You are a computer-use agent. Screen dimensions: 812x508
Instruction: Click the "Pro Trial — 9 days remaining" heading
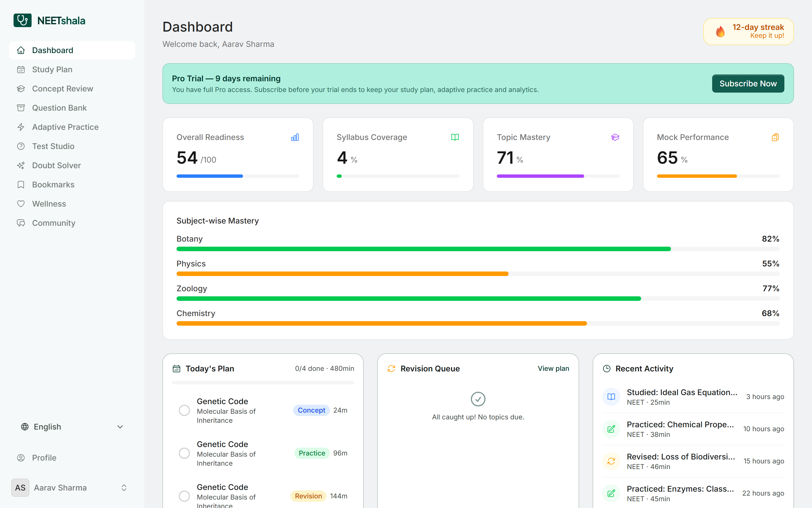click(x=226, y=79)
